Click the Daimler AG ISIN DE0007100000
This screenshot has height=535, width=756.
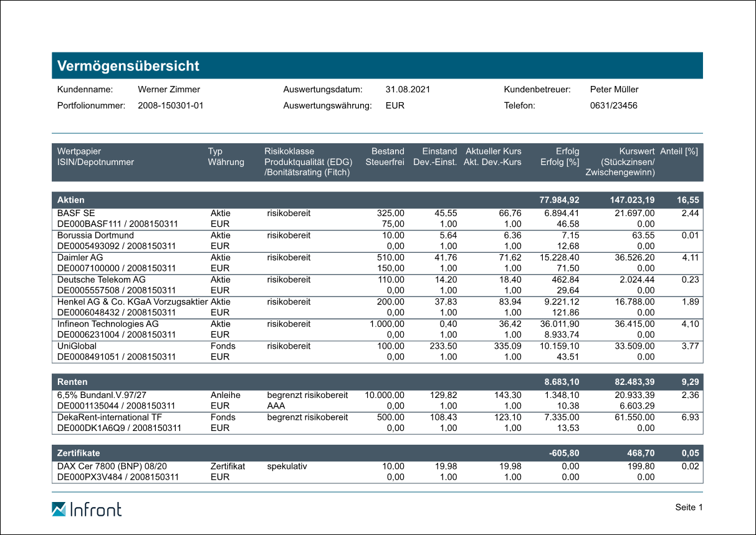[89, 268]
